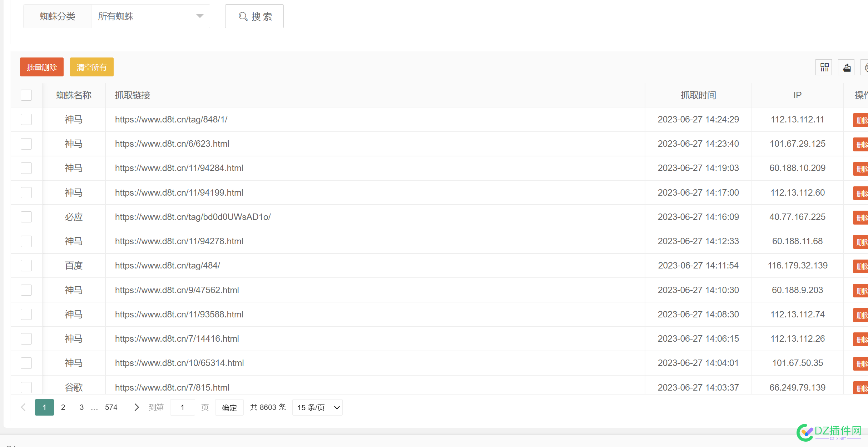Click the timestamp 2023-06-27 14:11:54
Screen dimensions: 868x447
pyautogui.click(x=698, y=266)
